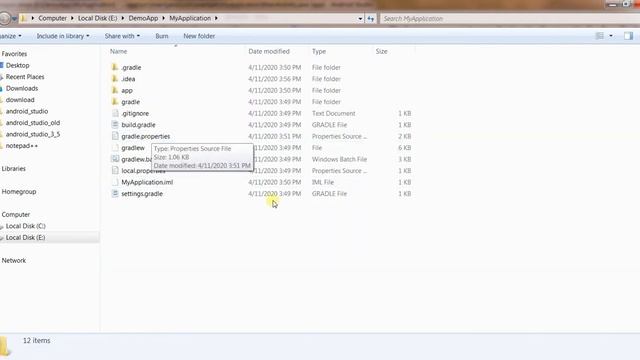Click the folder icon in address bar

point(24,18)
